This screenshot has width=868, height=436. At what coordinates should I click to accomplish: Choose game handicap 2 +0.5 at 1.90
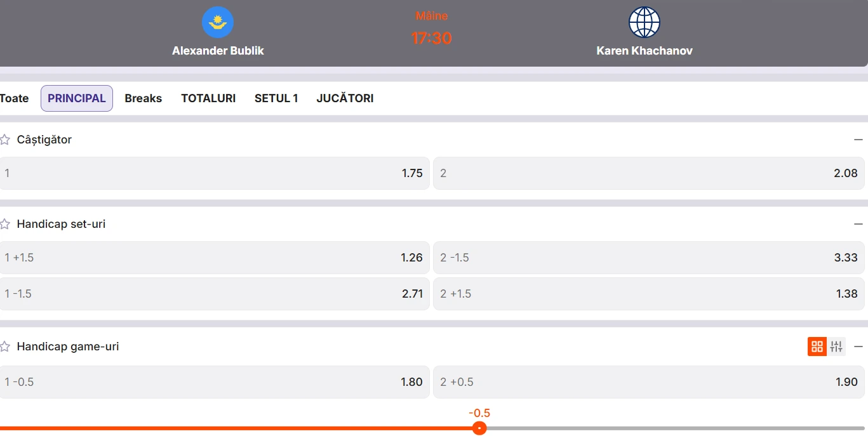click(x=649, y=382)
